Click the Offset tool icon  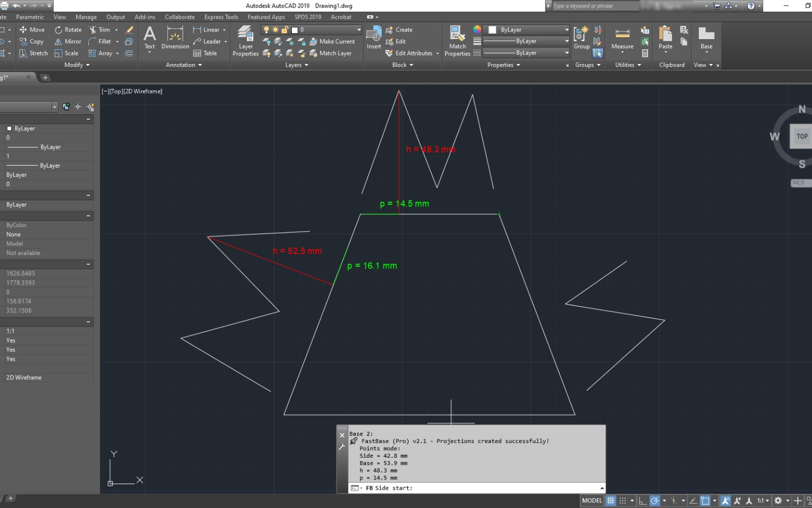coord(129,53)
